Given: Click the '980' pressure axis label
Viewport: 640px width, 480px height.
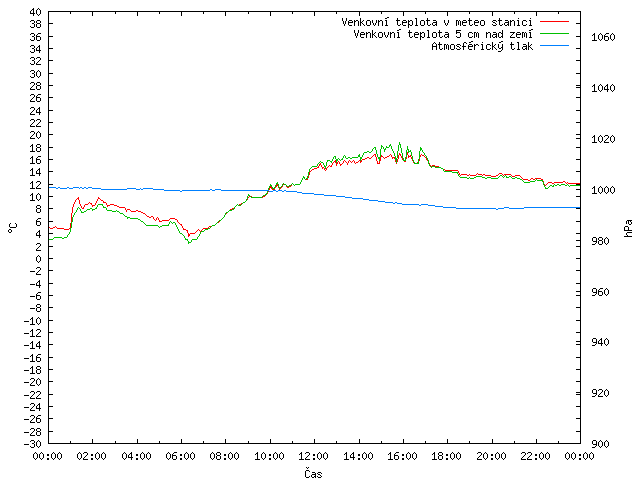Looking at the screenshot, I should (600, 241).
